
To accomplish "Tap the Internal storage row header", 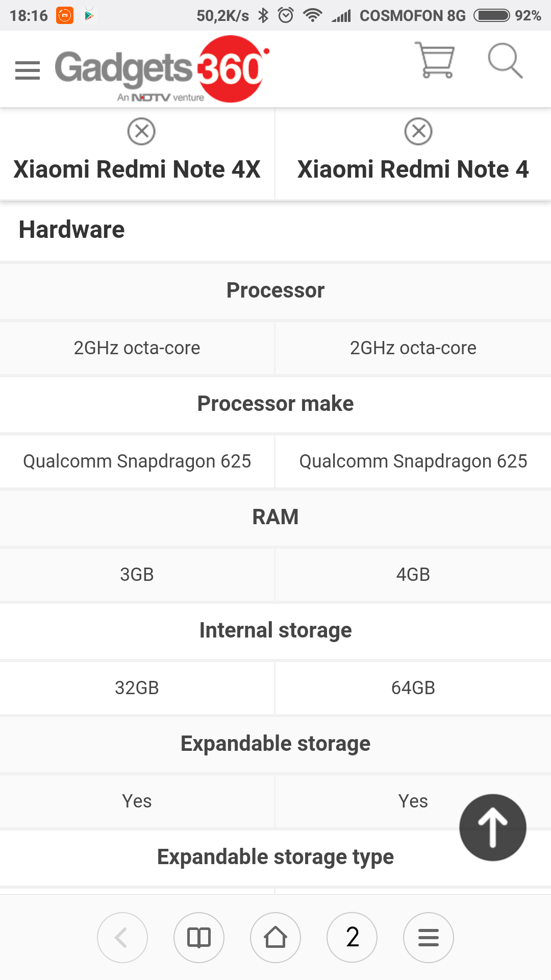I will (x=275, y=630).
